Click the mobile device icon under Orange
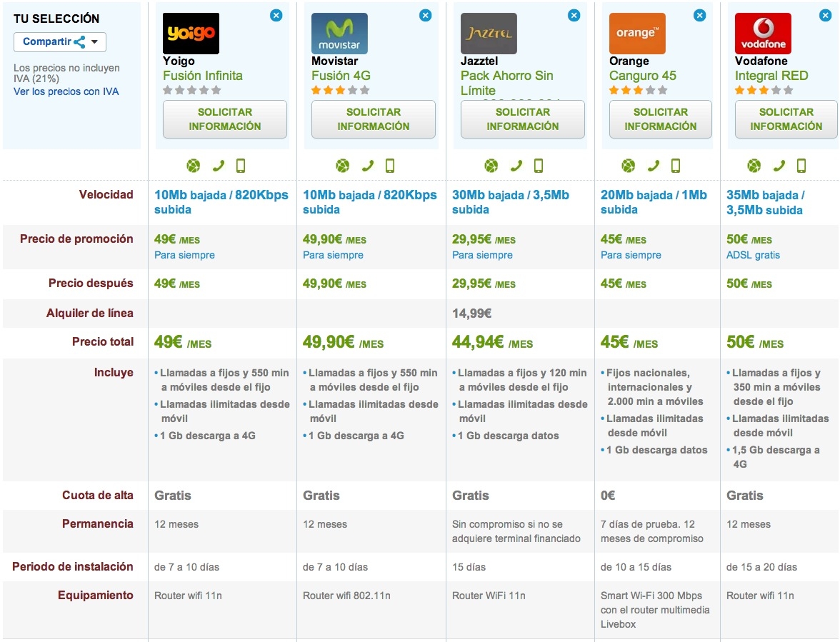 point(676,166)
